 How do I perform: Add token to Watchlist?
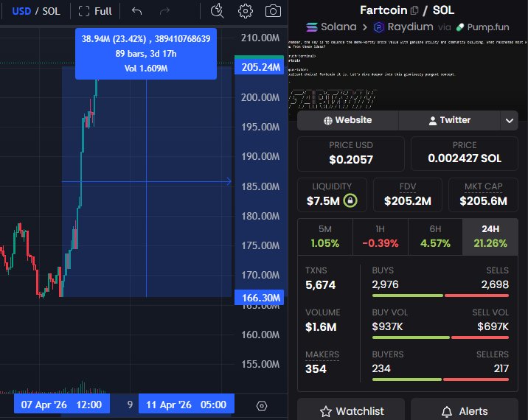pyautogui.click(x=351, y=410)
